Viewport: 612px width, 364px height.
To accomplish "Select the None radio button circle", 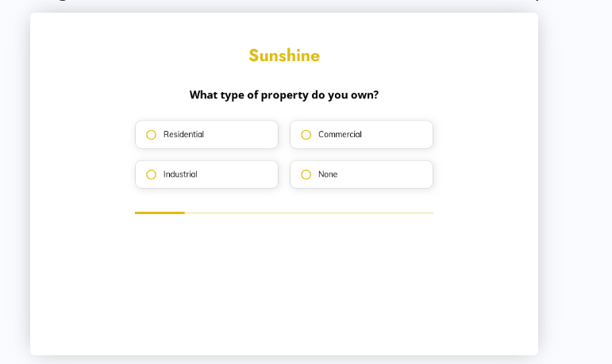I will coord(306,174).
